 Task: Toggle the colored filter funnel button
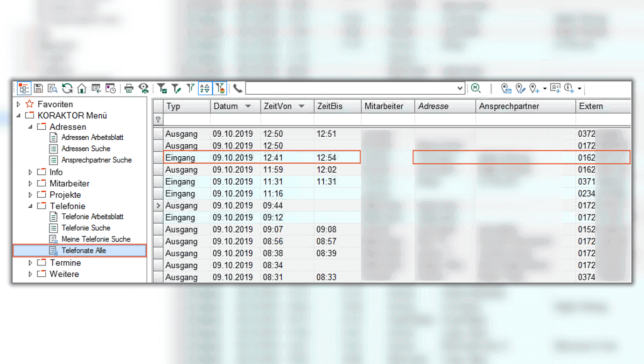point(220,88)
